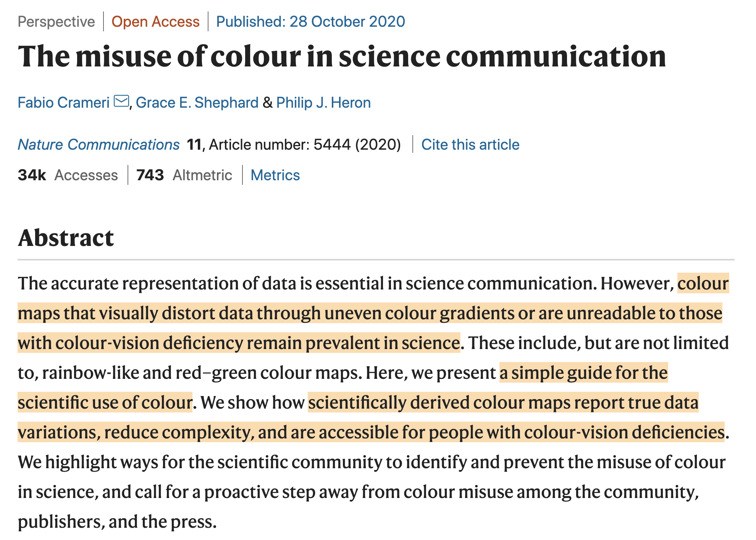
Task: Click the email envelope icon beside Fabio Crameri
Action: [x=121, y=102]
